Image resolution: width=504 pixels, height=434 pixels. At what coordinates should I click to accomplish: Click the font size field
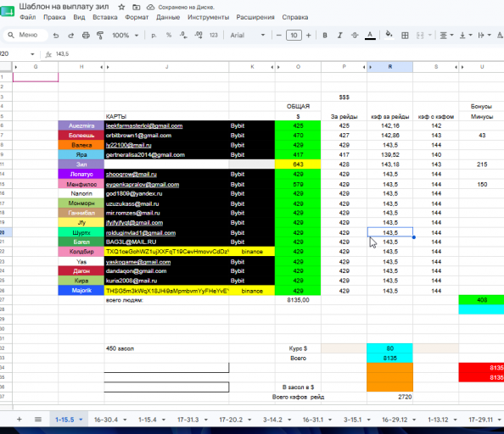pos(294,36)
